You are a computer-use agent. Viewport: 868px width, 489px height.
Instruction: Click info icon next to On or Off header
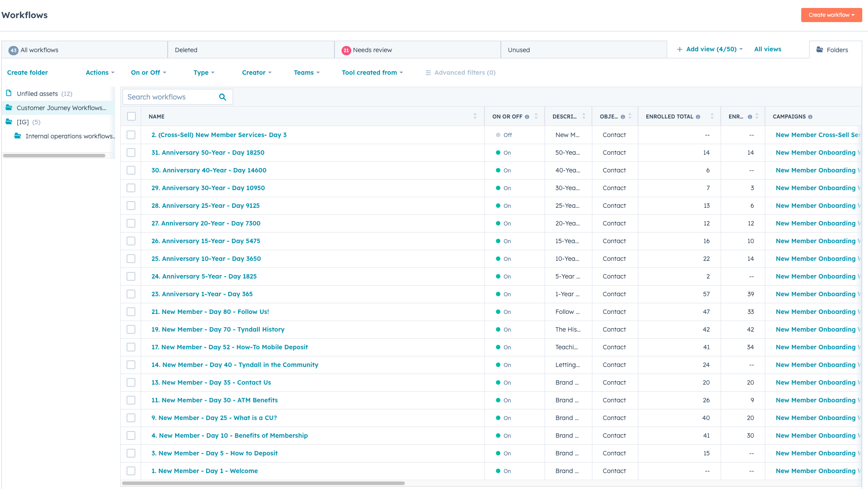[x=527, y=117]
